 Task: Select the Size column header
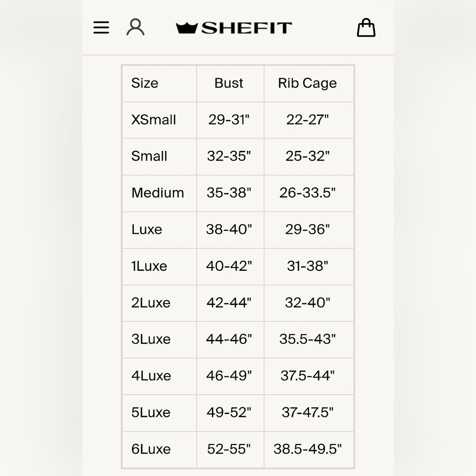point(145,83)
